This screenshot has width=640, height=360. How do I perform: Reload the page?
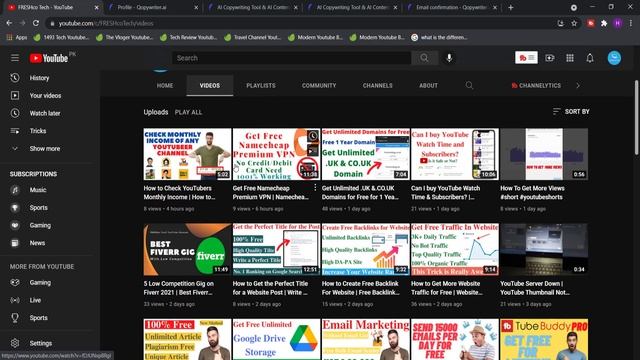click(x=36, y=23)
